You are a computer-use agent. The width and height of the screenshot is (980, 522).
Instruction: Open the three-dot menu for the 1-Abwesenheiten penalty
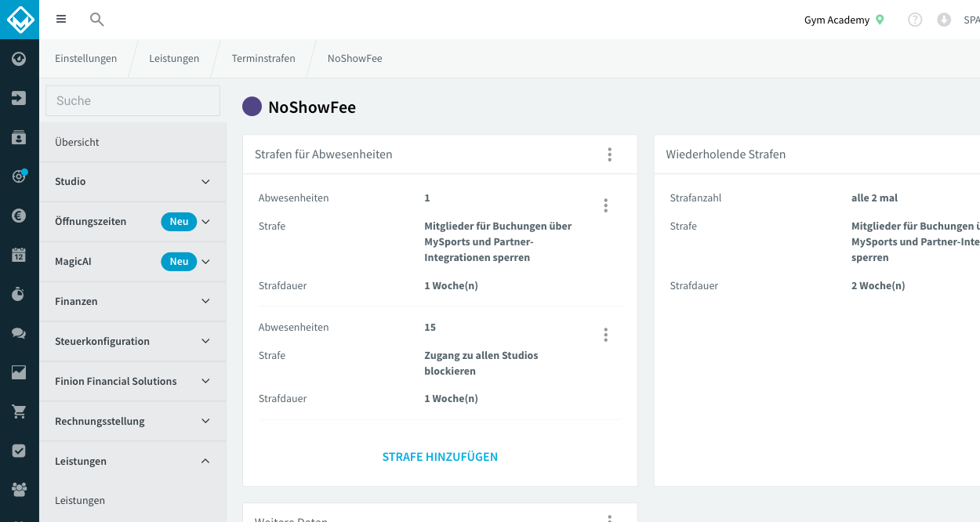coord(605,205)
